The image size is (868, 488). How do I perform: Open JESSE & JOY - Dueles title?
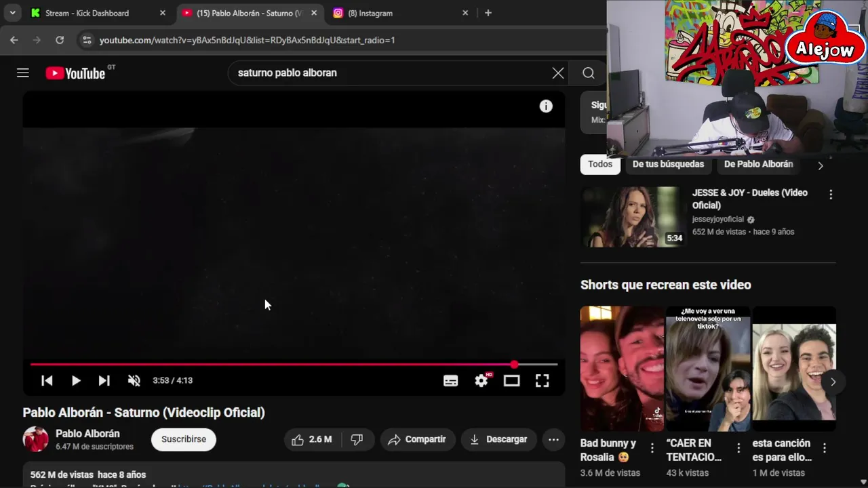749,199
